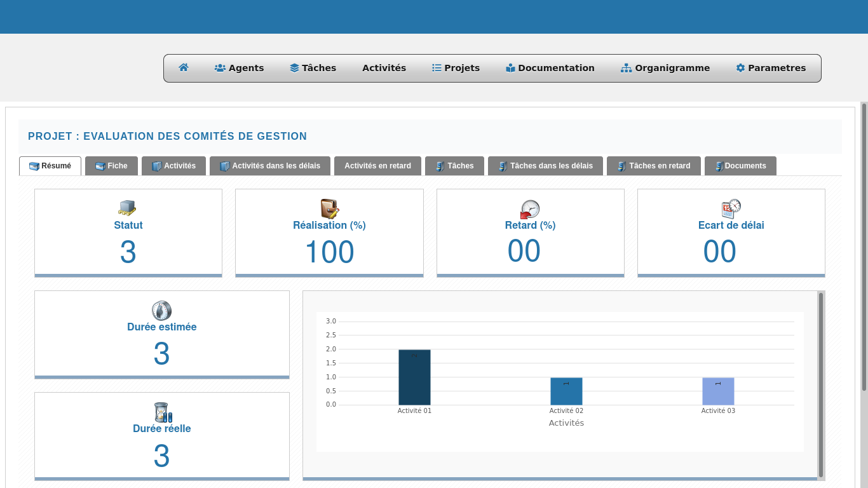The height and width of the screenshot is (488, 868).
Task: Click the home icon in navigation bar
Action: [x=184, y=68]
